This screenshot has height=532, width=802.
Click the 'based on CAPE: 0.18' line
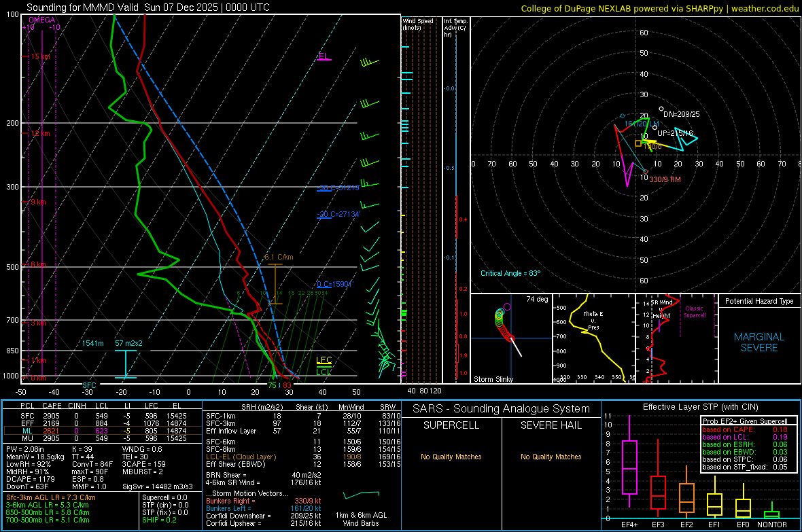(745, 429)
